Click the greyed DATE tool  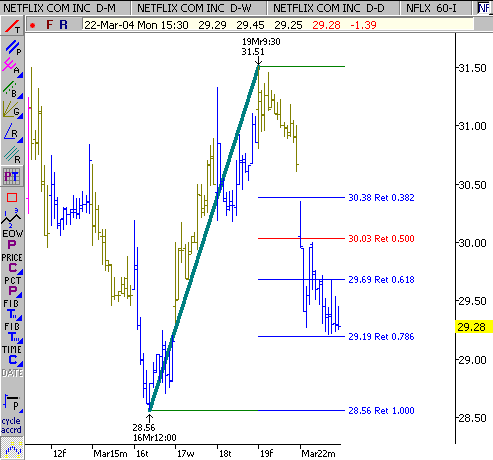coord(12,373)
